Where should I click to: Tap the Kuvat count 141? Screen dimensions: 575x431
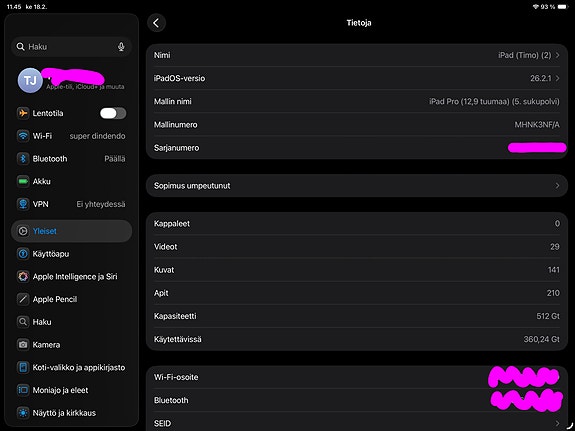(x=554, y=270)
